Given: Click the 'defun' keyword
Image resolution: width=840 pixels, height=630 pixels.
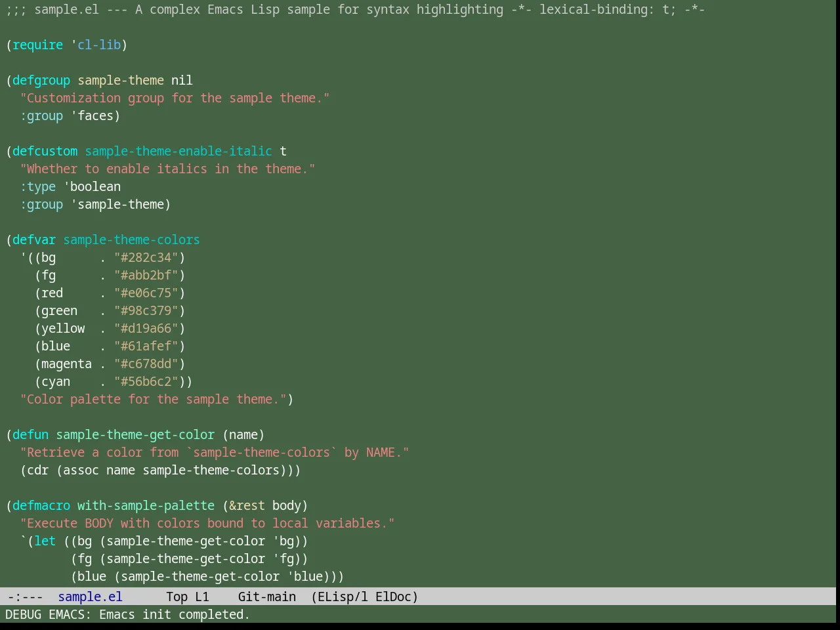Looking at the screenshot, I should tap(31, 434).
